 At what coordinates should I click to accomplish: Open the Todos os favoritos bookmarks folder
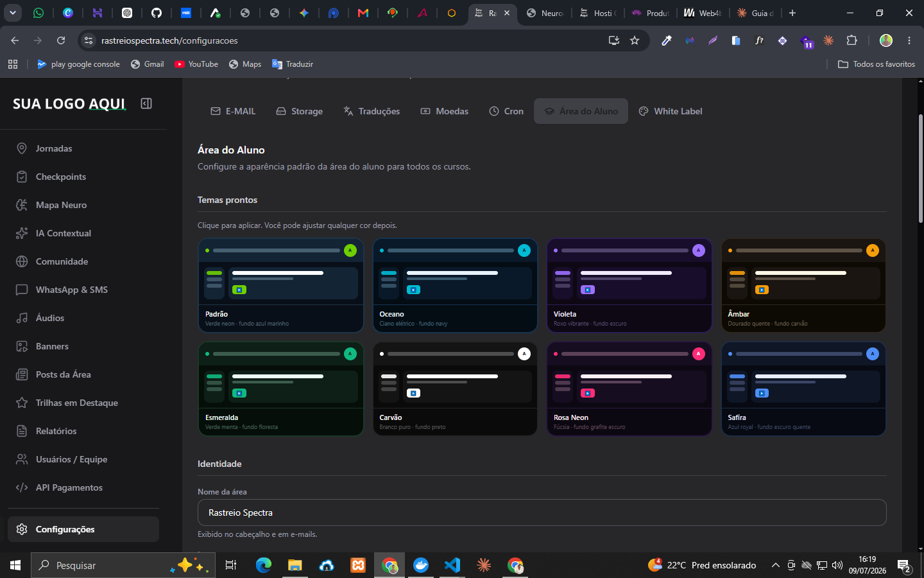877,64
